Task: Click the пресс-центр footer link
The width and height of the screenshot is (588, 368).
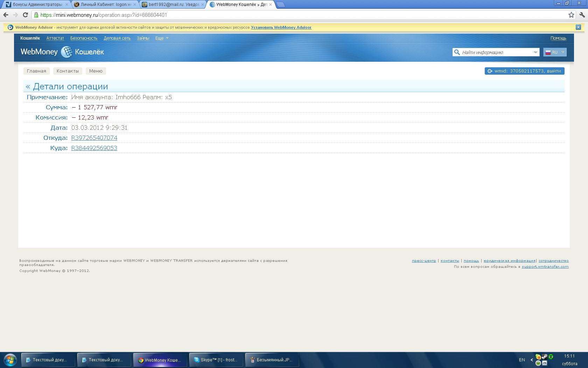Action: [424, 261]
